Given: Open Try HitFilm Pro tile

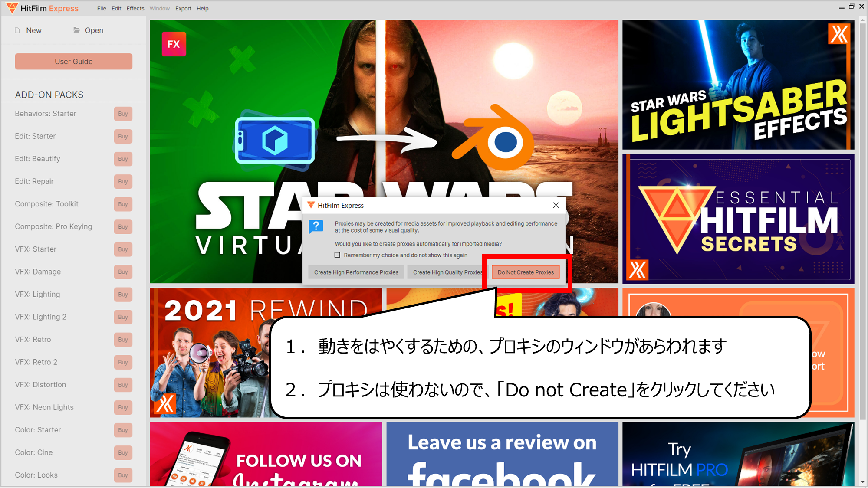Looking at the screenshot, I should [x=738, y=454].
